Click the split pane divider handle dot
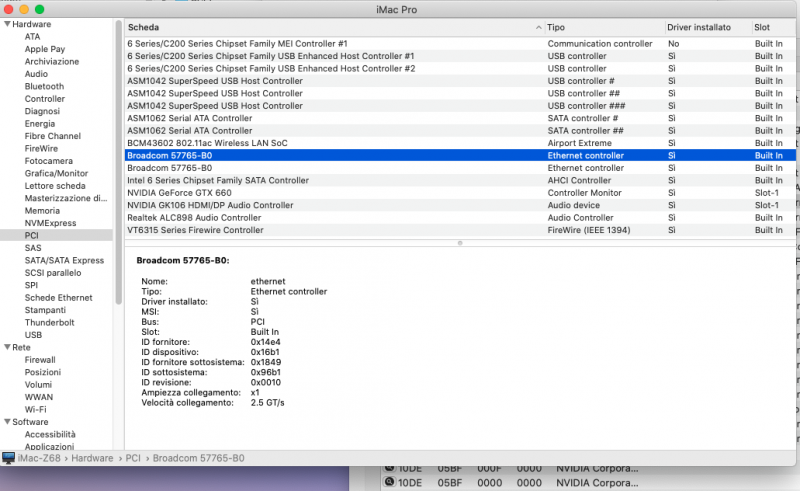 click(460, 243)
